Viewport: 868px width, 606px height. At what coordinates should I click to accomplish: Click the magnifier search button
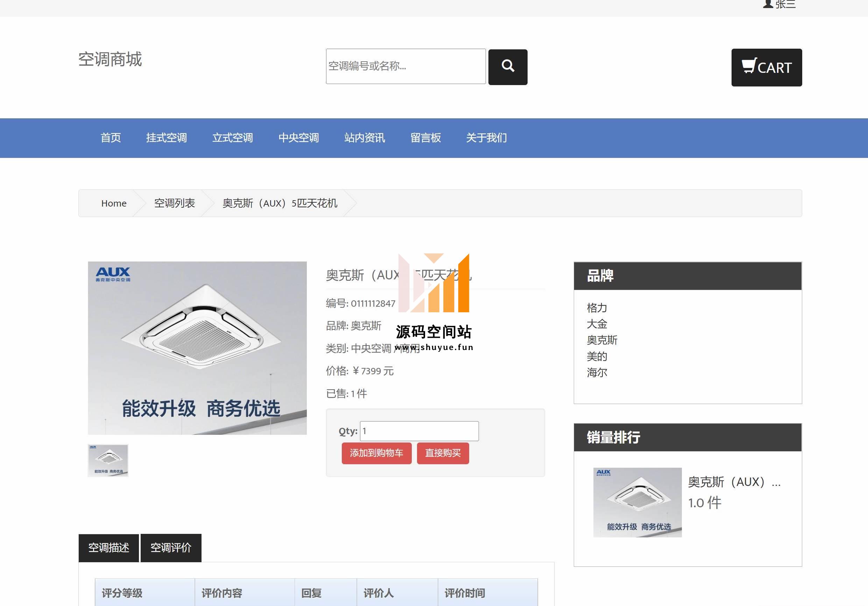[508, 67]
